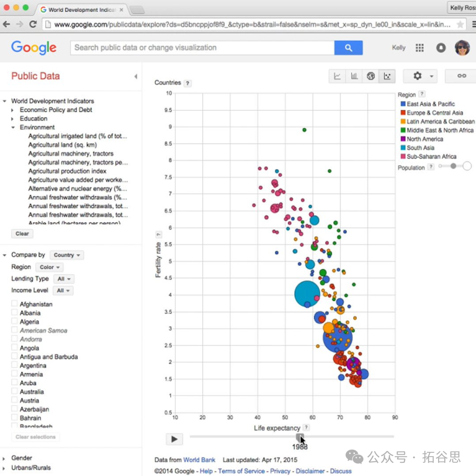Viewport: 476px width, 476px height.
Task: Click the Population size slider knob
Action: pyautogui.click(x=453, y=166)
